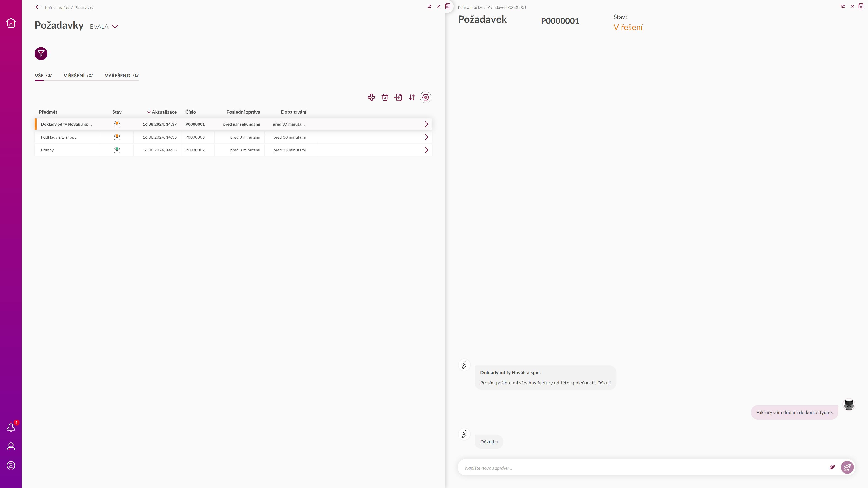The image size is (868, 488).
Task: Click the cat avatar beside Faktury reply
Action: (849, 405)
